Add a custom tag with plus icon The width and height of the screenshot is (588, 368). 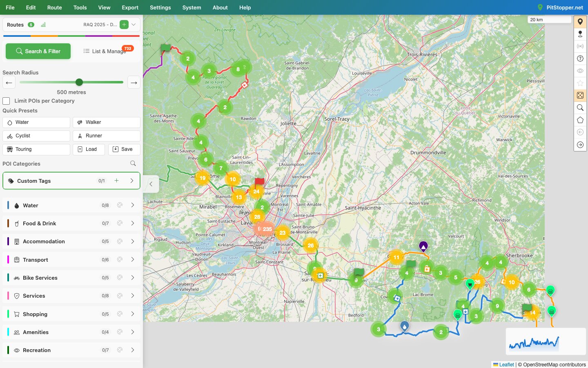click(116, 181)
